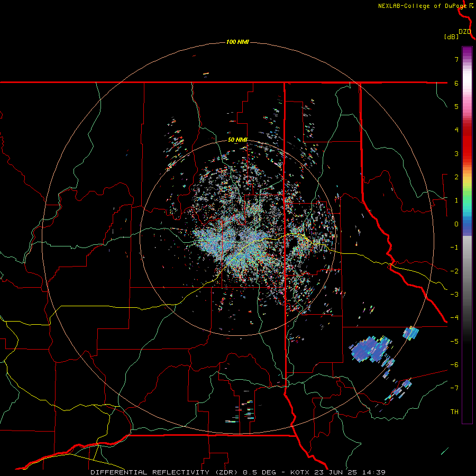Click the 0.5 DEG elevation text in caption
476x476 pixels.
pyautogui.click(x=259, y=472)
